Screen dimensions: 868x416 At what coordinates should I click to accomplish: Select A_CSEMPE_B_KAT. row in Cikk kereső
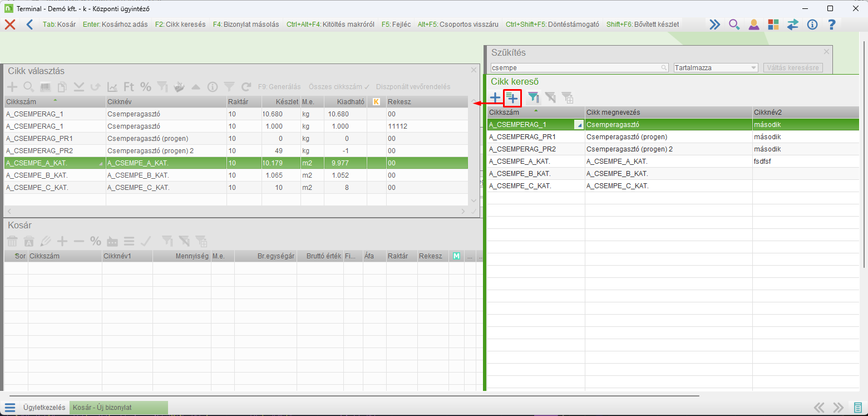coord(673,174)
